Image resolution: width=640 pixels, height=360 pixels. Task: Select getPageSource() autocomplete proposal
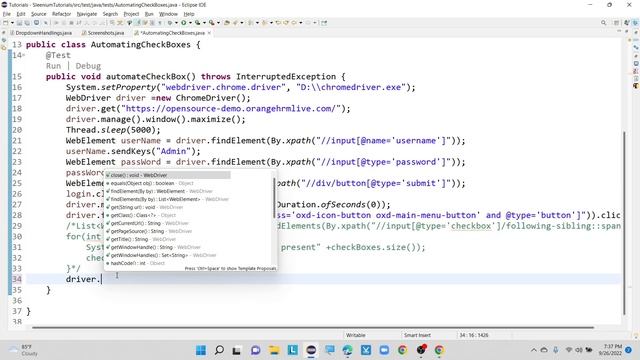click(x=168, y=231)
